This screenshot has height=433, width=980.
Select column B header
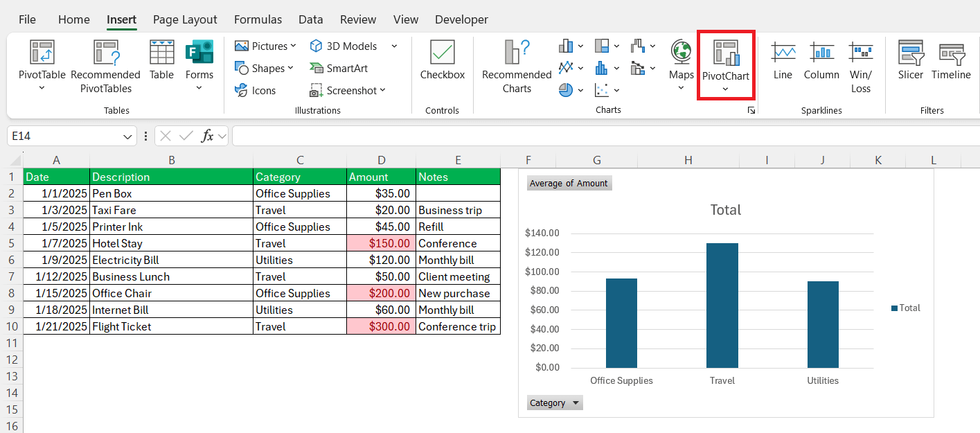tap(172, 160)
